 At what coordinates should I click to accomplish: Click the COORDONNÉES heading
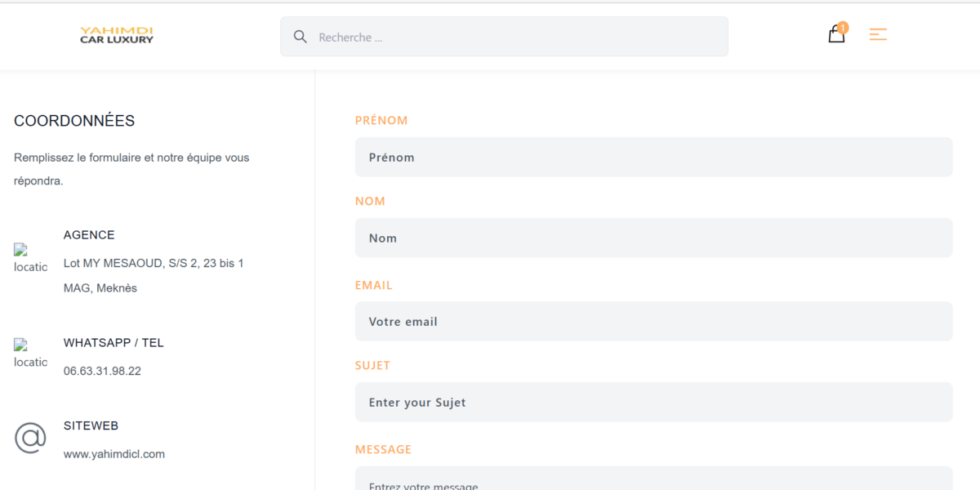point(73,120)
